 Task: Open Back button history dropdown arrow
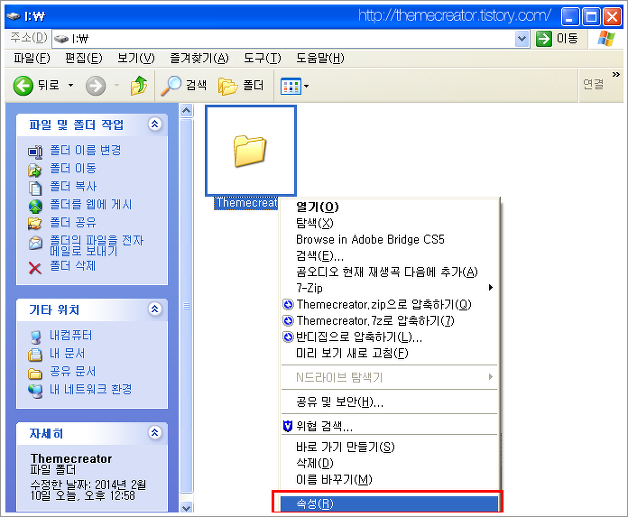70,85
